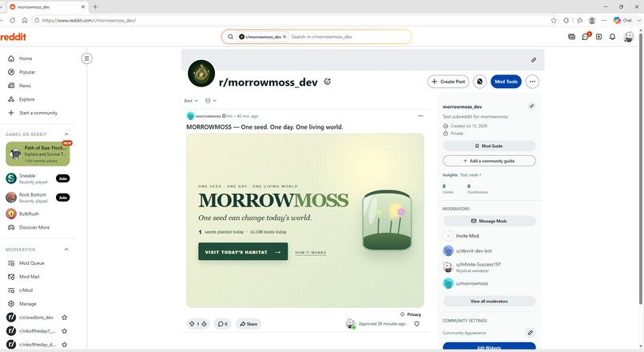Open the Path of Baa game card

tap(38, 154)
